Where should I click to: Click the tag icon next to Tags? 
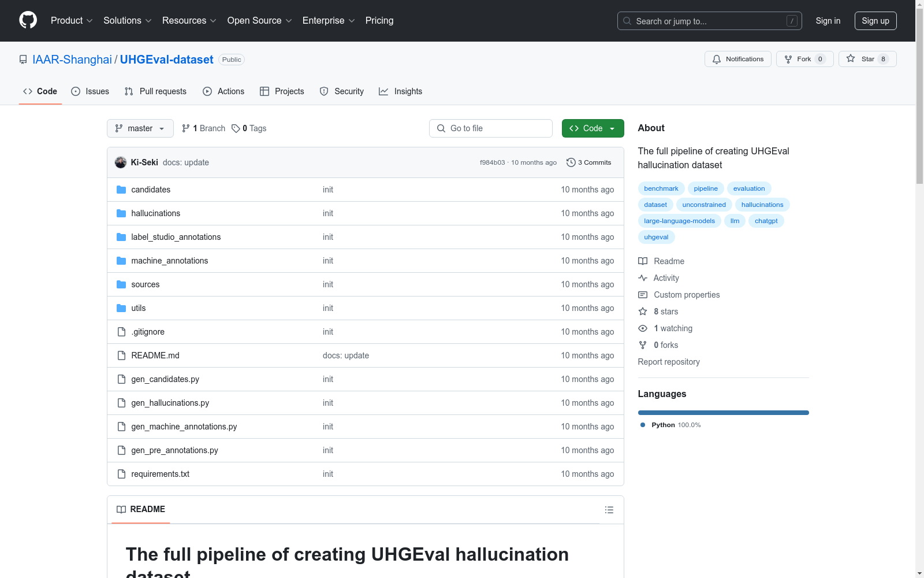(236, 128)
